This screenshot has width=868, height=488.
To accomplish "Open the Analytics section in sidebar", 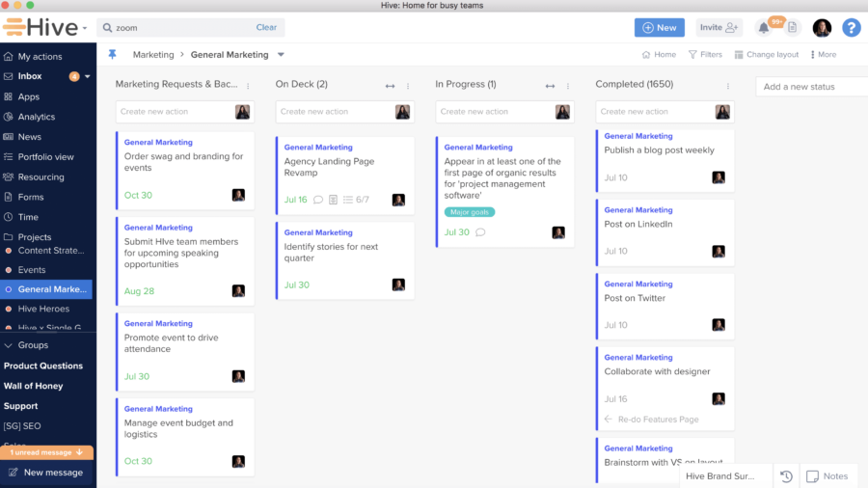I will 36,117.
